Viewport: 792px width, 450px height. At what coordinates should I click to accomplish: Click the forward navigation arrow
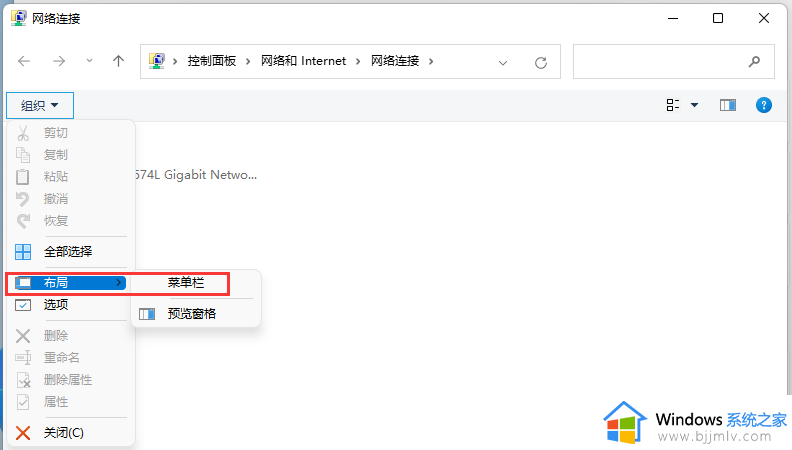59,61
